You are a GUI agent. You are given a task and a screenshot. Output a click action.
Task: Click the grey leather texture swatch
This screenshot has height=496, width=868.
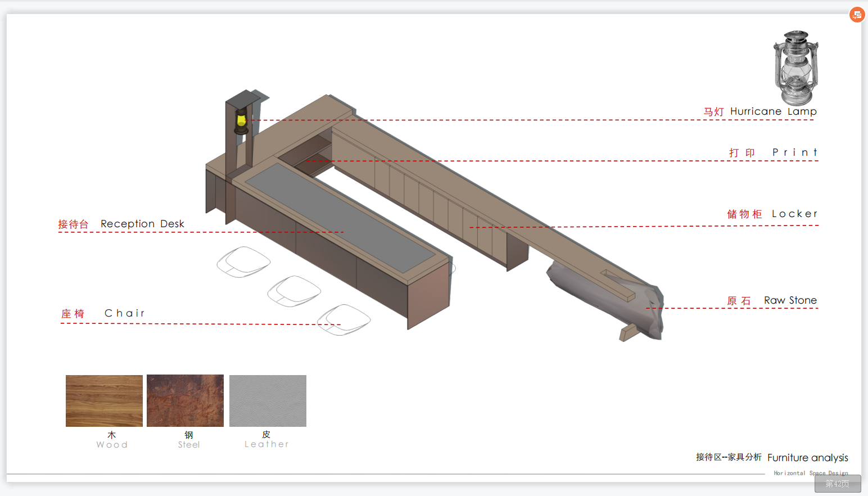[x=268, y=401]
